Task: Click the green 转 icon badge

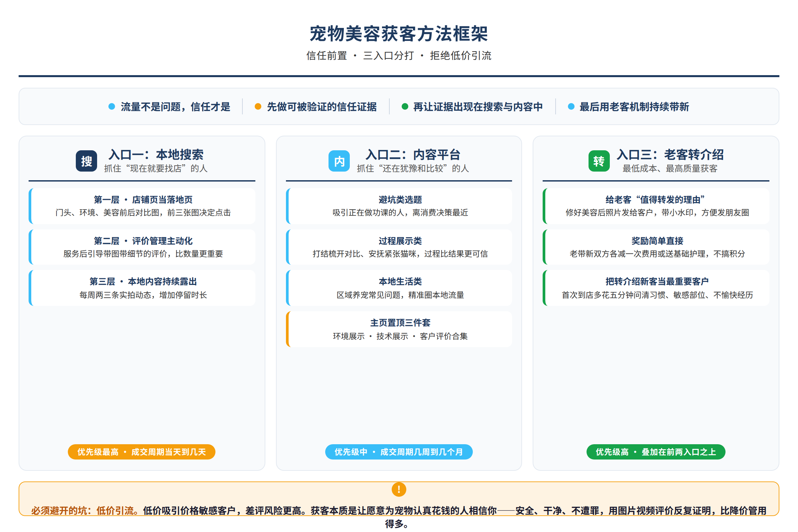Action: pos(599,161)
